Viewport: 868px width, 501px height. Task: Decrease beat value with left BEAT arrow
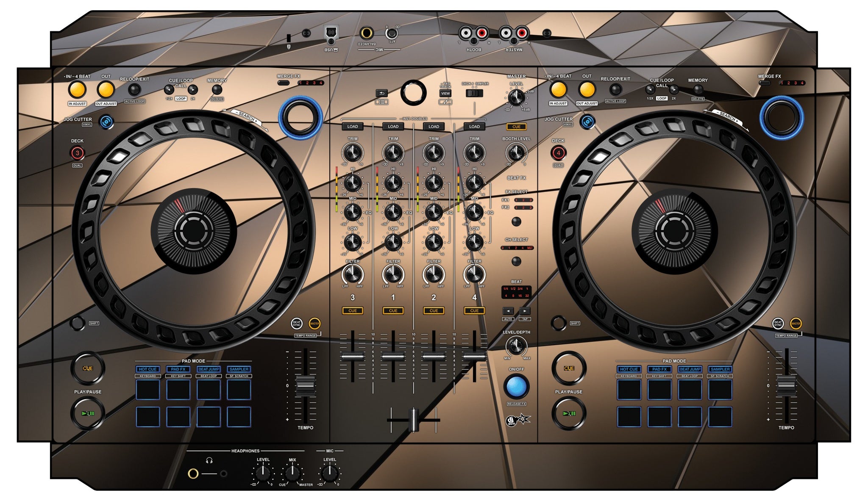tap(508, 311)
